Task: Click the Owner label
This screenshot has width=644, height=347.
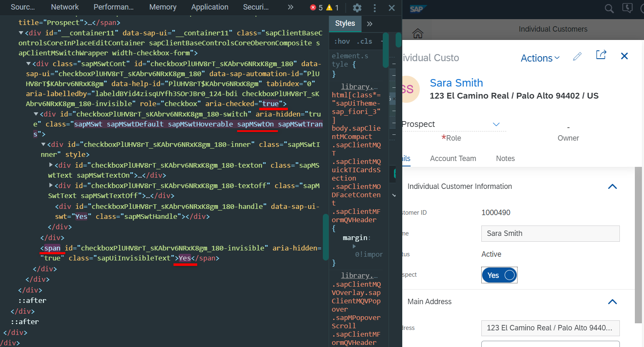Action: pyautogui.click(x=568, y=138)
